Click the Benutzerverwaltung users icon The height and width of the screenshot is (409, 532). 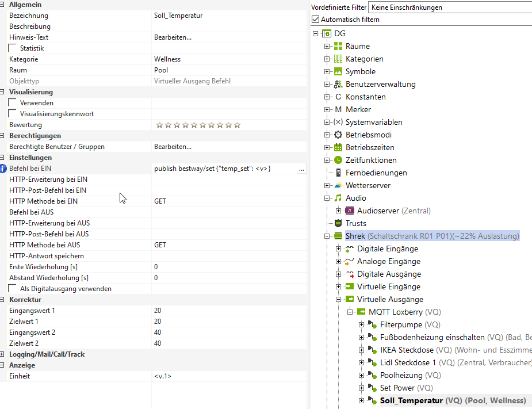click(338, 85)
